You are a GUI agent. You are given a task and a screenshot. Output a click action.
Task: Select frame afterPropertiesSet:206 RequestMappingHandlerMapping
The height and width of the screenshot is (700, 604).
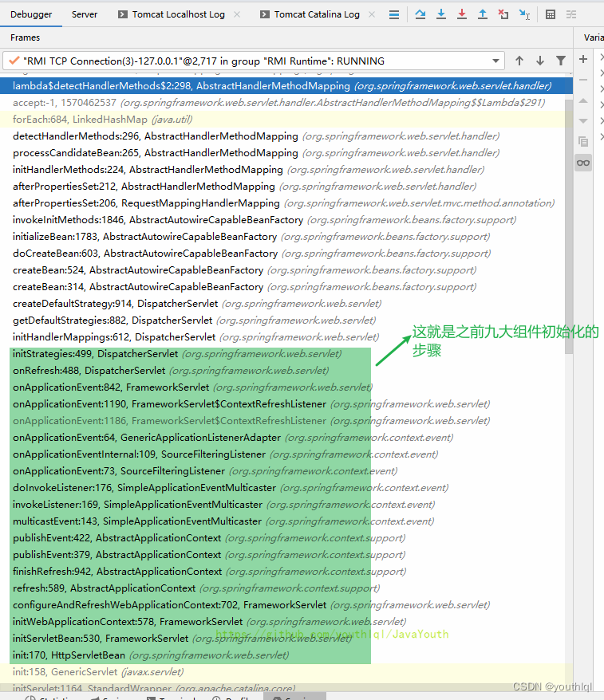click(282, 203)
